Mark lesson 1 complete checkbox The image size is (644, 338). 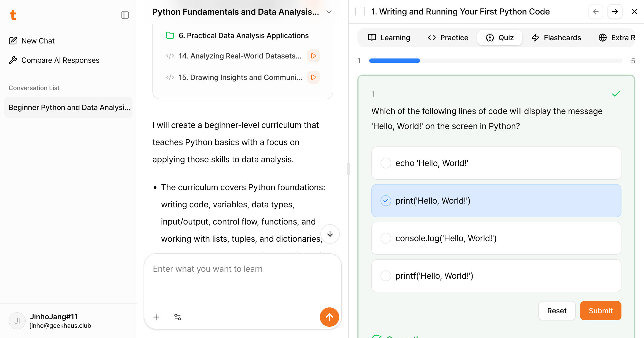360,12
